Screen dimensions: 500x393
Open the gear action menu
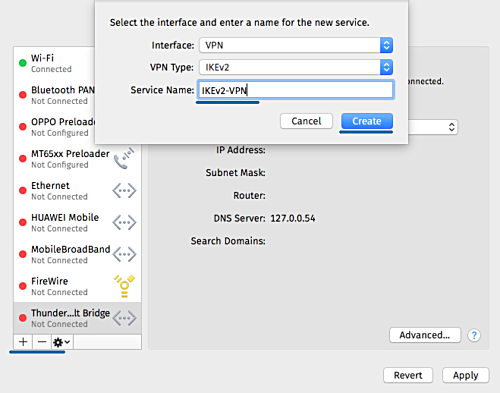(x=62, y=342)
